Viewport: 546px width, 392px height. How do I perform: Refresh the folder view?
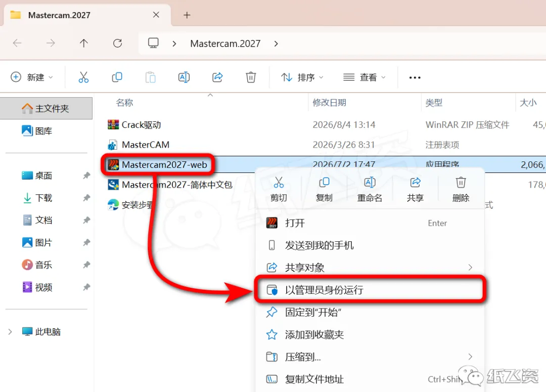click(x=118, y=43)
